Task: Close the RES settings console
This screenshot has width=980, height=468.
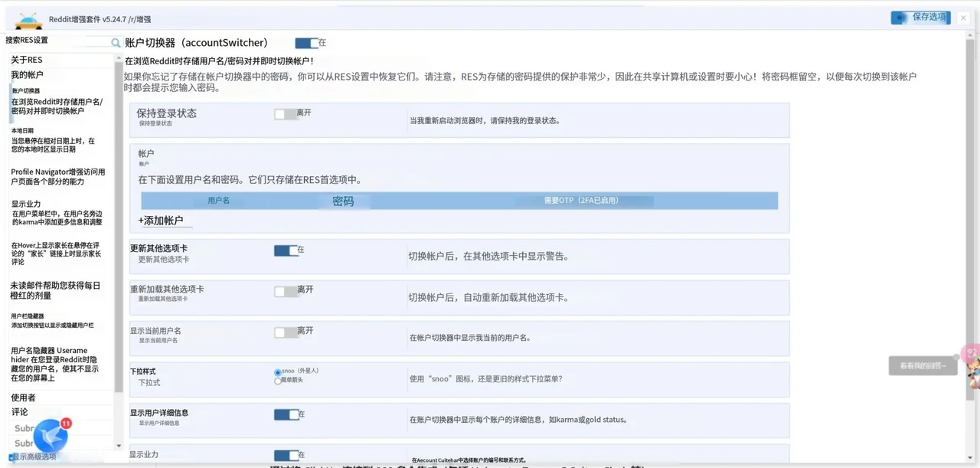Action: click(x=963, y=18)
